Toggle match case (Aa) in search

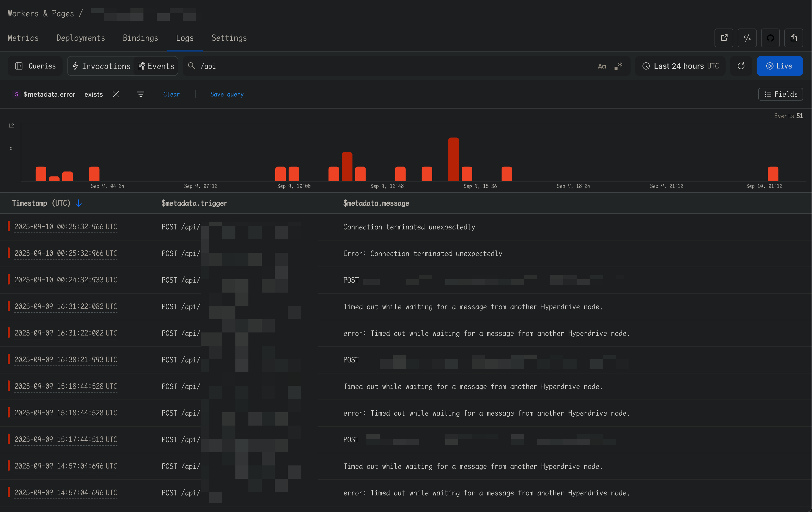(x=602, y=66)
